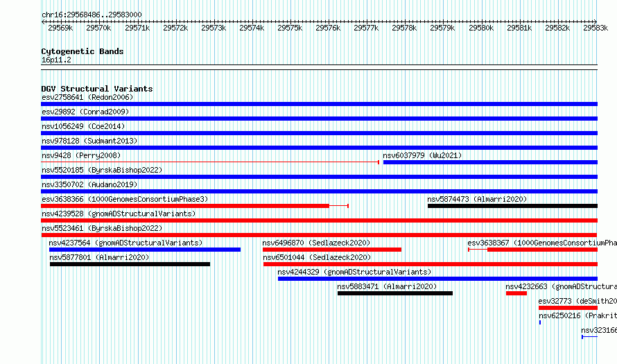Click the 29569k ruler tick label
This screenshot has height=364, width=617.
tap(60, 28)
